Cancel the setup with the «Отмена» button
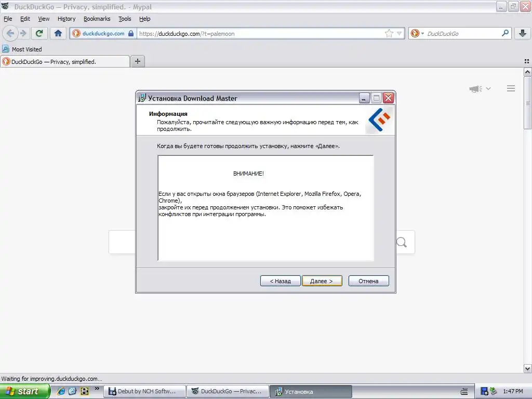This screenshot has height=399, width=532. click(x=368, y=281)
